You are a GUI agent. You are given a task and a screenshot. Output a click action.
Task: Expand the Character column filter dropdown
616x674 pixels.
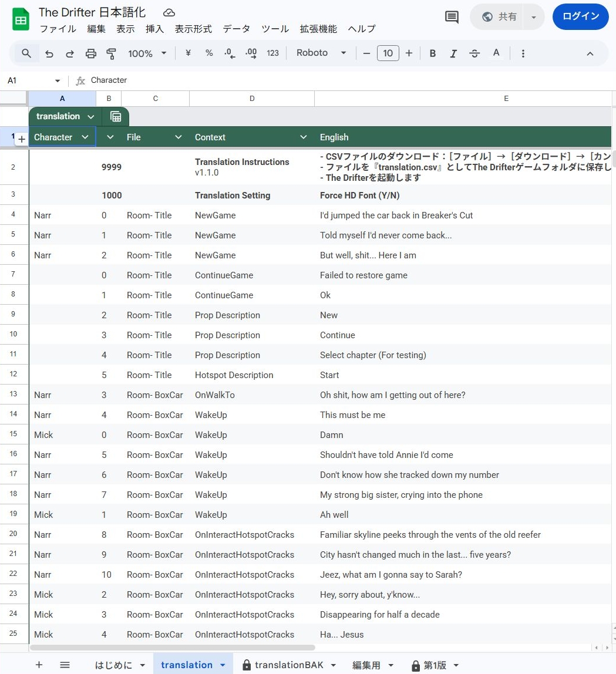[85, 137]
